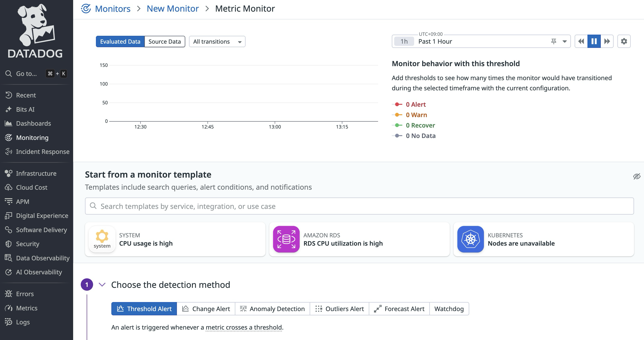Open Bits AI from the sidebar
Image resolution: width=644 pixels, height=340 pixels.
click(25, 109)
